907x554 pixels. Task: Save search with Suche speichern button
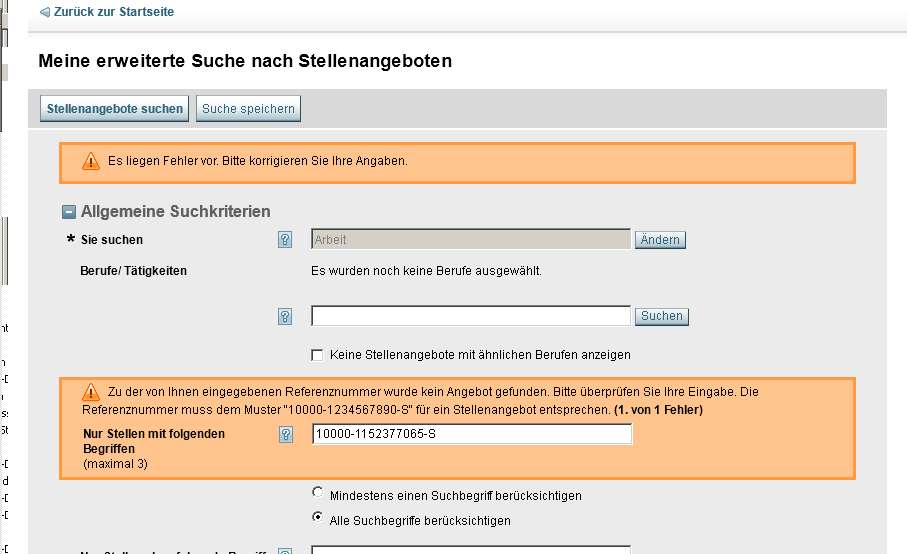[248, 109]
